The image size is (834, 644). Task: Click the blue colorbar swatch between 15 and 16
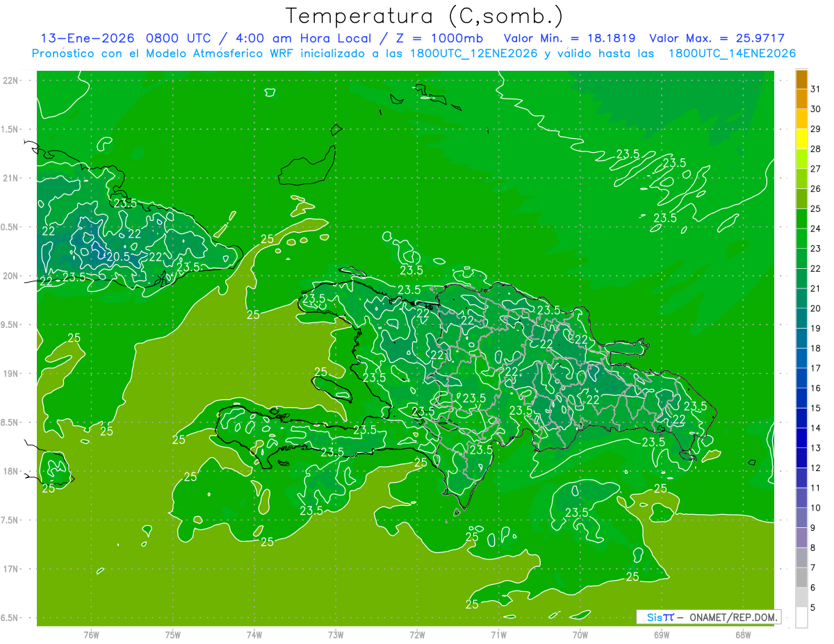pos(801,398)
